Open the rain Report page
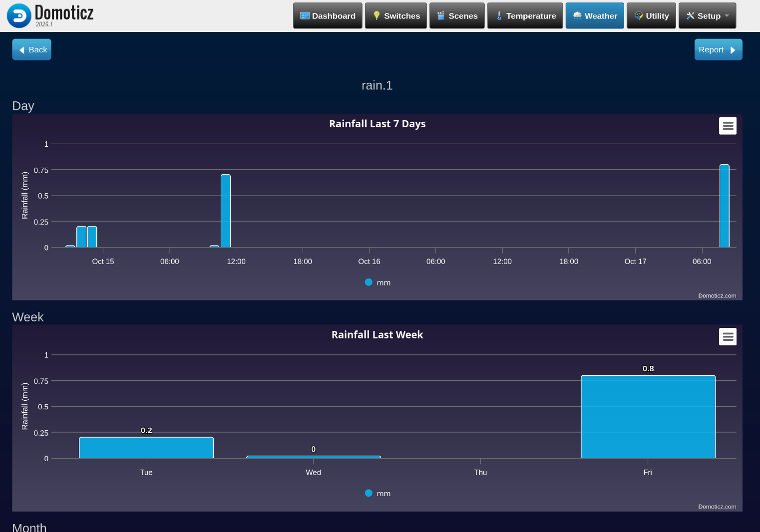760x532 pixels. pyautogui.click(x=718, y=50)
